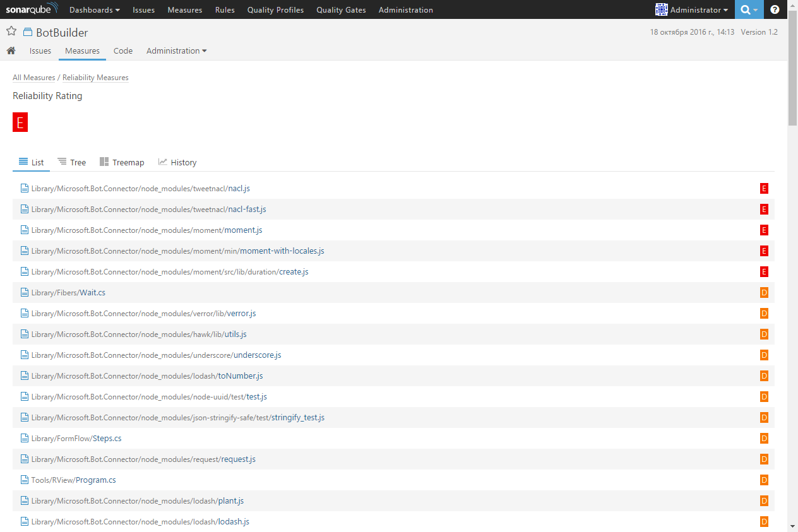
Task: Expand the project Administration dropdown
Action: (x=176, y=50)
